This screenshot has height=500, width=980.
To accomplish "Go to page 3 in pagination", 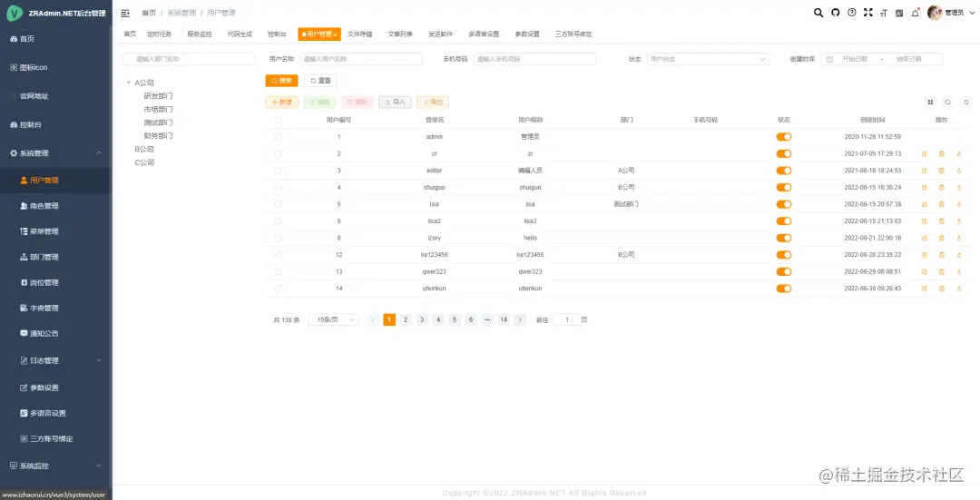I will pyautogui.click(x=422, y=320).
